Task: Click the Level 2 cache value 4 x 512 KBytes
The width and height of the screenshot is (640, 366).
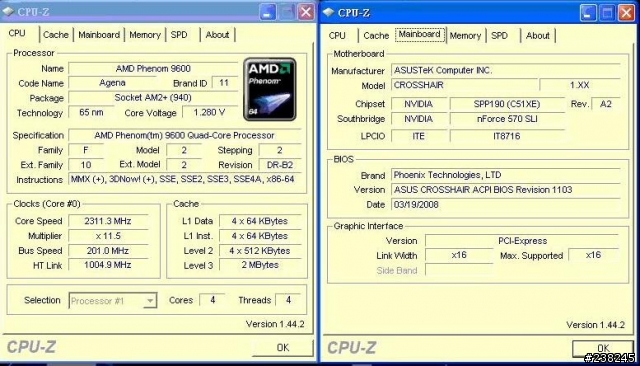Action: [x=260, y=251]
